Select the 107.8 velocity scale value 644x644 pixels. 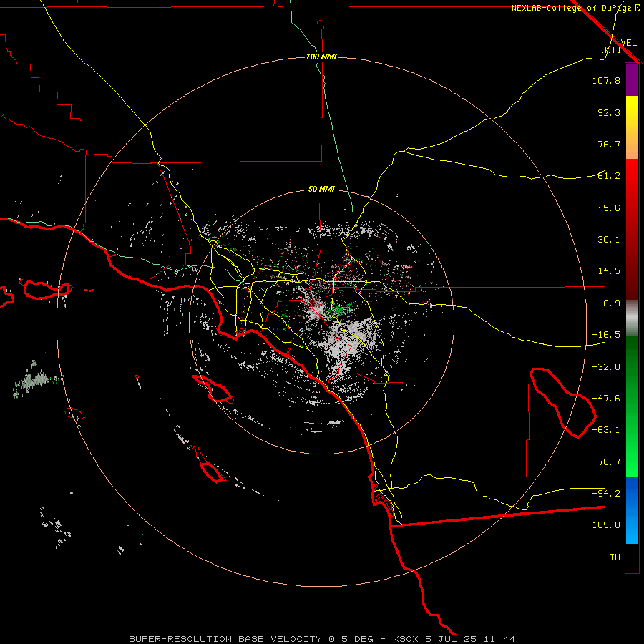[x=606, y=80]
